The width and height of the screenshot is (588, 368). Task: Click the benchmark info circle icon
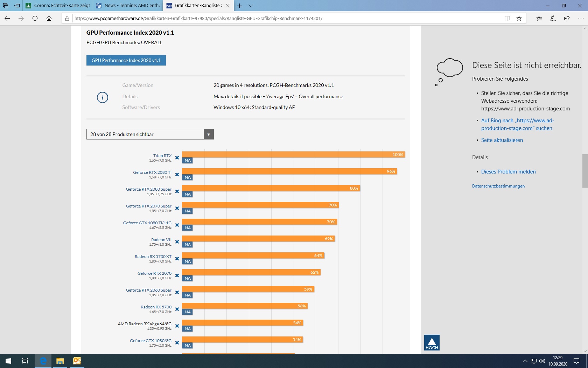(103, 97)
